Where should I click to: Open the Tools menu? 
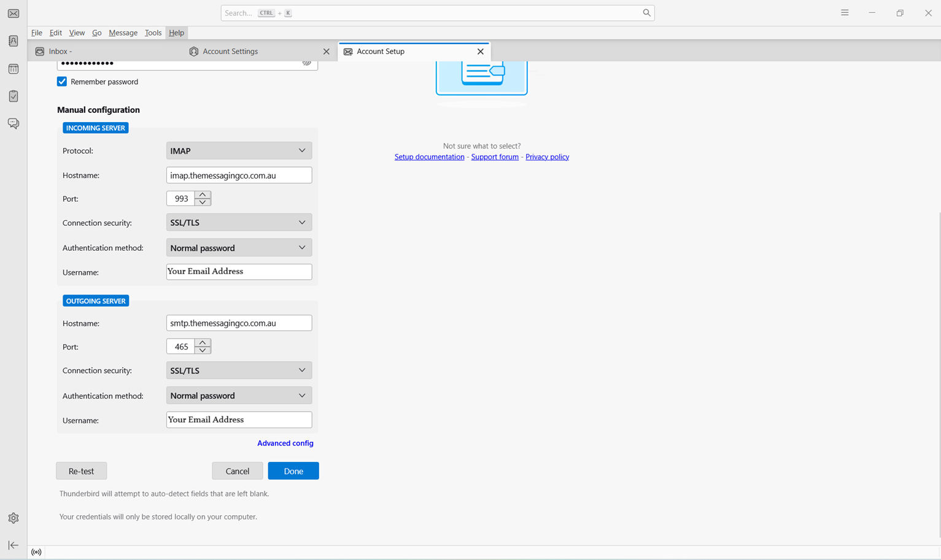(x=153, y=33)
